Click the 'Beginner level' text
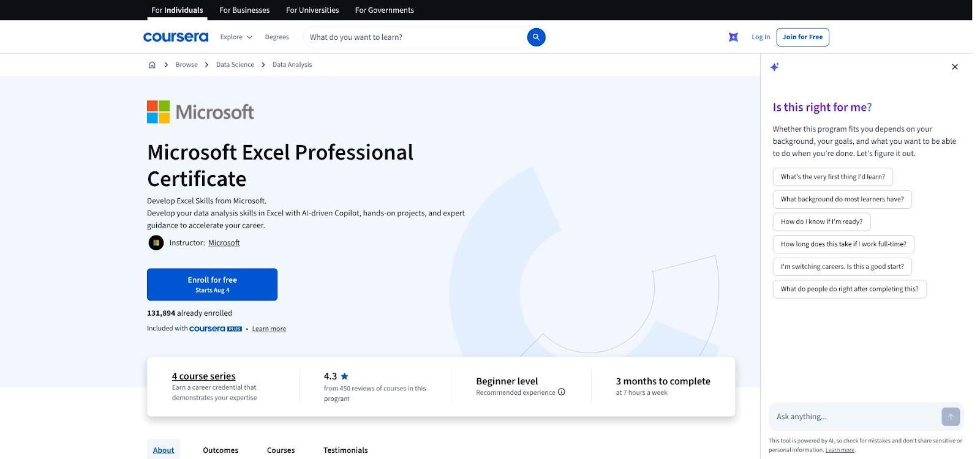This screenshot has height=459, width=980. click(507, 381)
